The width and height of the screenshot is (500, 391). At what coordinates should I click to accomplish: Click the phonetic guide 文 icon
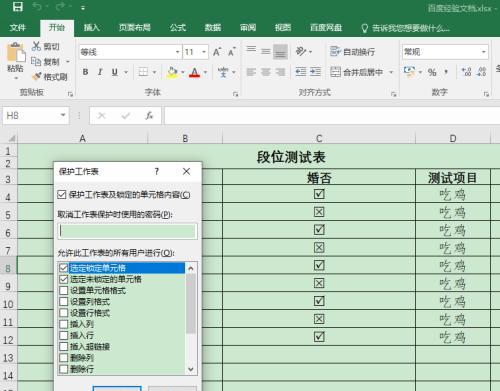coord(223,72)
